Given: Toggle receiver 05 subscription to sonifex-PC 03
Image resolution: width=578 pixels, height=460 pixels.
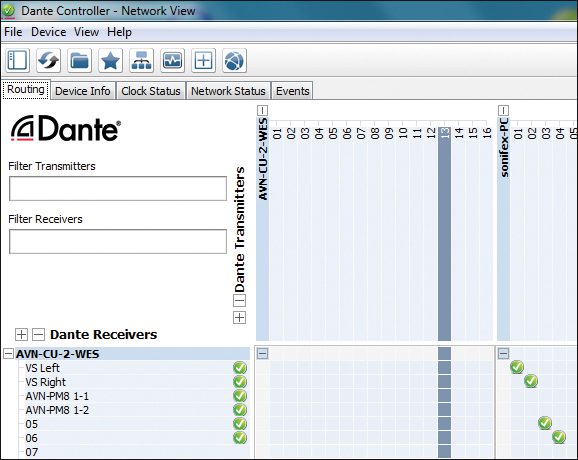Looking at the screenshot, I should coord(545,423).
